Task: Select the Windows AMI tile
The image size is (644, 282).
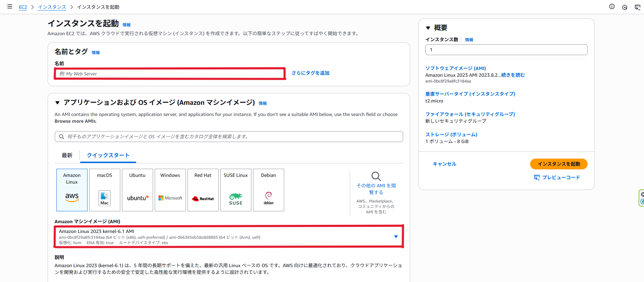Action: pos(170,190)
